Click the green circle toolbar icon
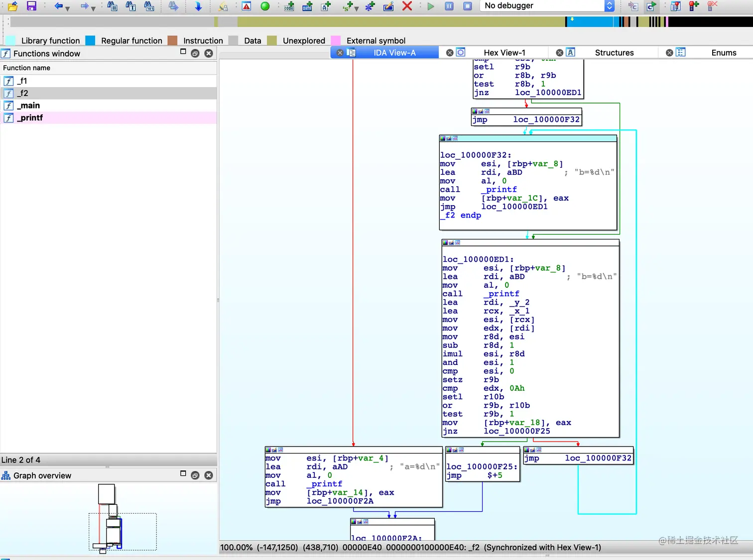This screenshot has height=560, width=753. click(265, 6)
